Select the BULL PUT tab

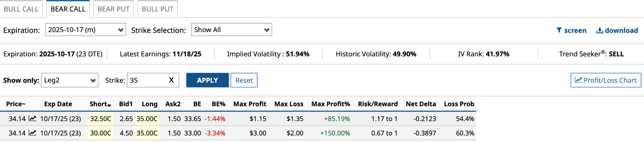coord(158,9)
